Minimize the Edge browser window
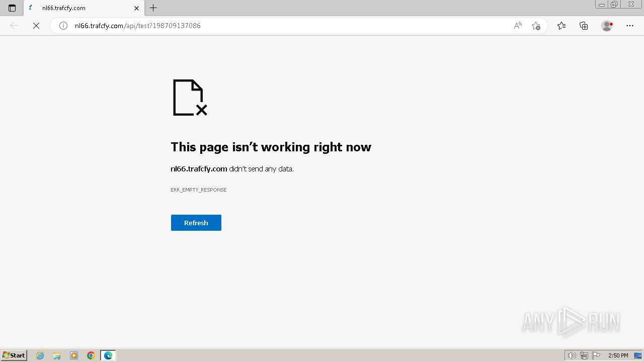 [602, 5]
